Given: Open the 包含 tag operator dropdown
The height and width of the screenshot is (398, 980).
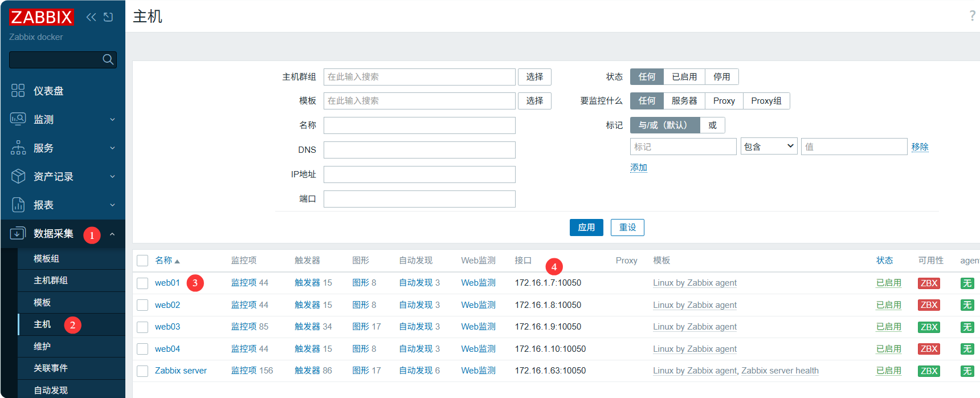Looking at the screenshot, I should 769,147.
